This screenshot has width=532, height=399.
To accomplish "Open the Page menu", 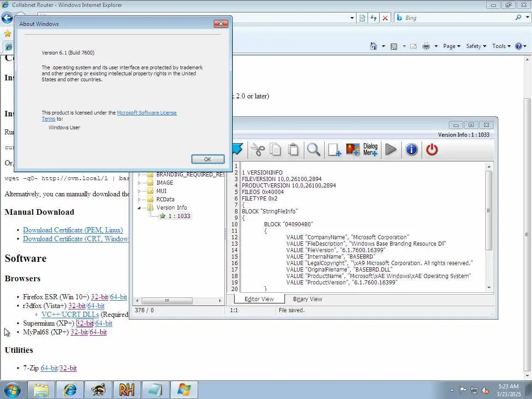I will (451, 46).
